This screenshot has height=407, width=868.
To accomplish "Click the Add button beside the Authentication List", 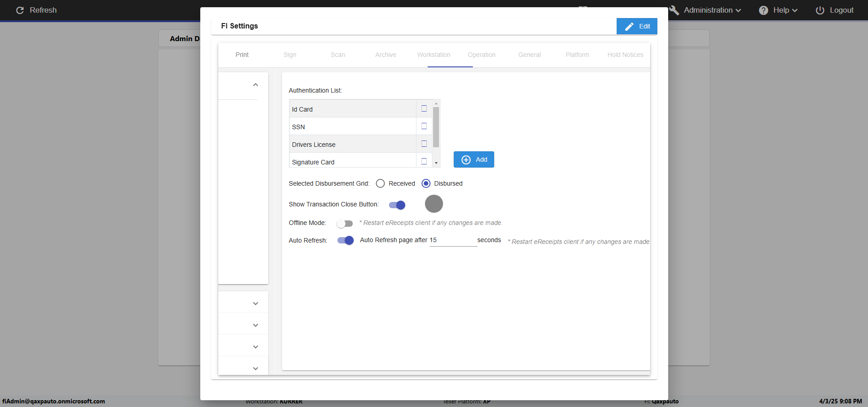I will pos(474,159).
